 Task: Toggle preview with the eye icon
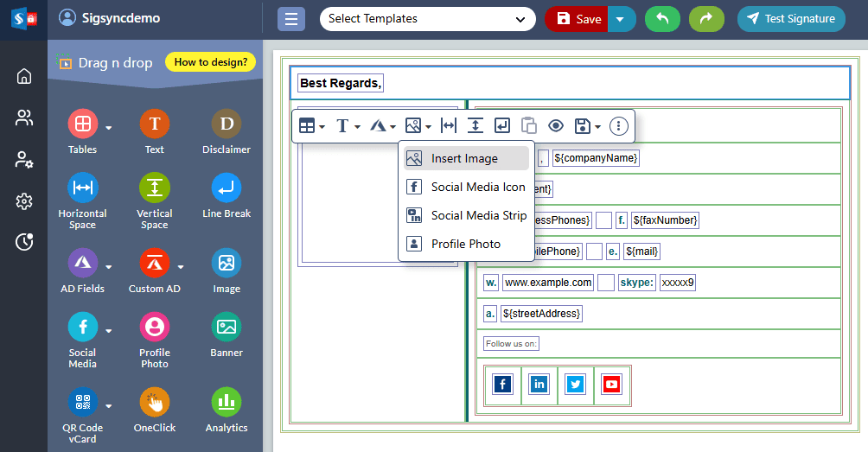[x=555, y=126]
